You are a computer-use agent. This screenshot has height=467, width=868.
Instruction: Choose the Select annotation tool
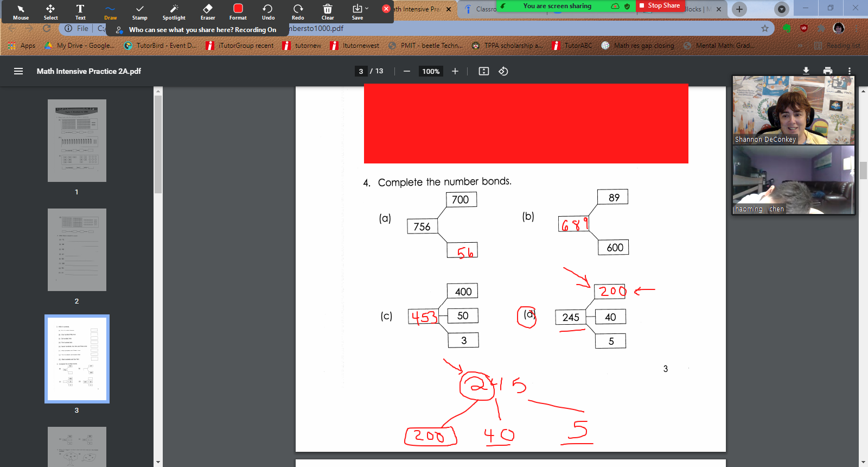(50, 11)
